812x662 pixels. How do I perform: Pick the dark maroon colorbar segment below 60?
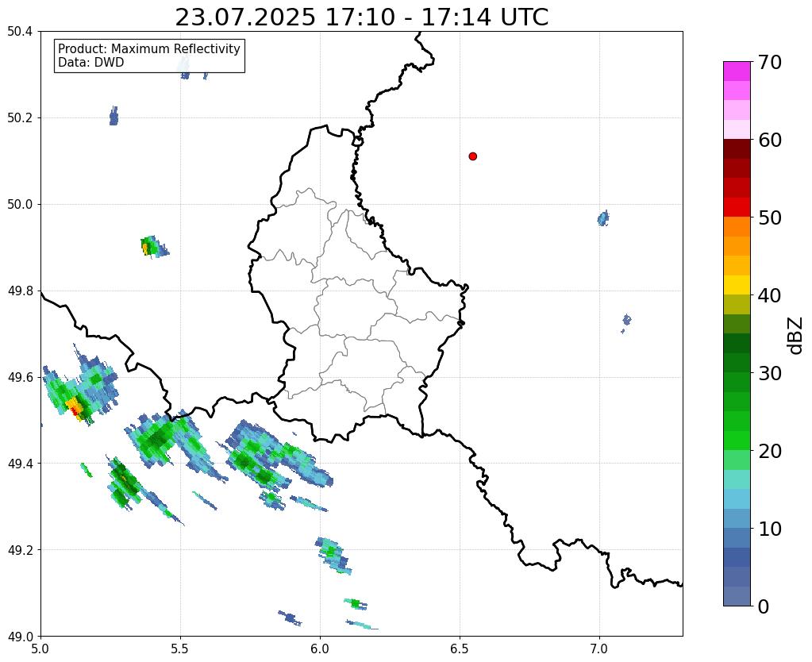[x=737, y=148]
